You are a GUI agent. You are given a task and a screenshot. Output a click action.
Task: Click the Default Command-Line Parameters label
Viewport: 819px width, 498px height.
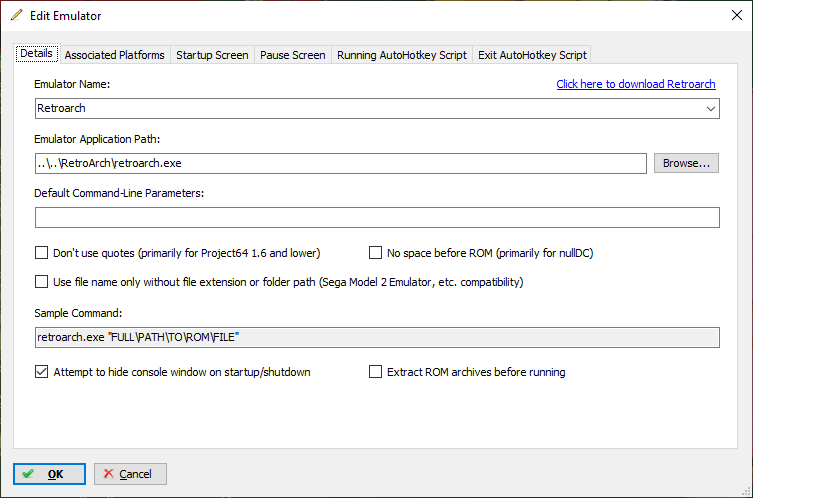119,193
